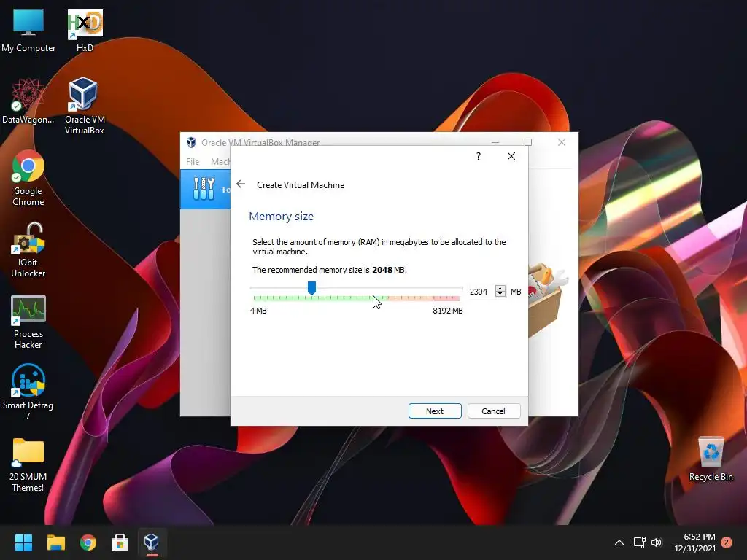The height and width of the screenshot is (560, 747).
Task: Open the File menu in VirtualBox Manager
Action: pos(193,162)
